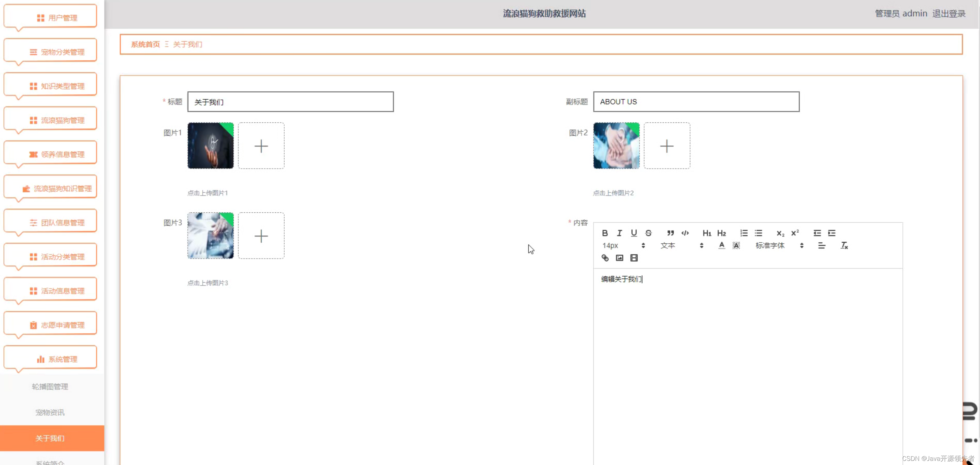Select the font size dropdown 14px
Screen dimensions: 980x465
(623, 245)
